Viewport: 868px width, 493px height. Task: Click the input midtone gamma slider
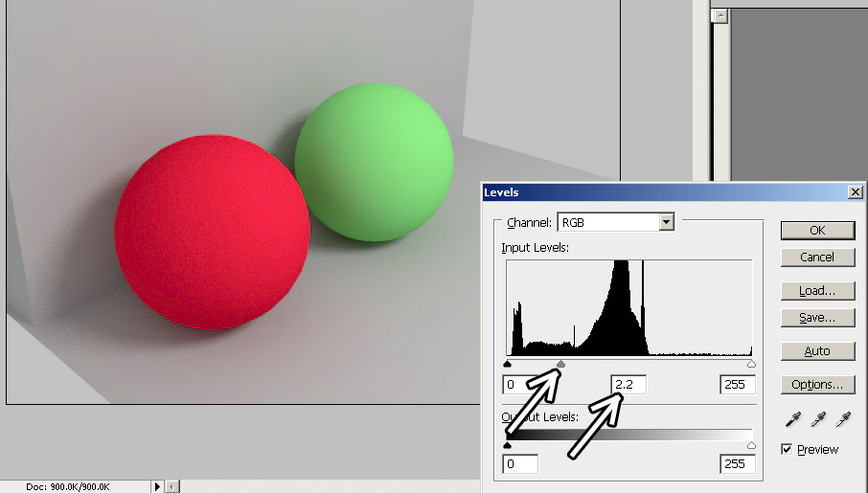click(x=560, y=364)
